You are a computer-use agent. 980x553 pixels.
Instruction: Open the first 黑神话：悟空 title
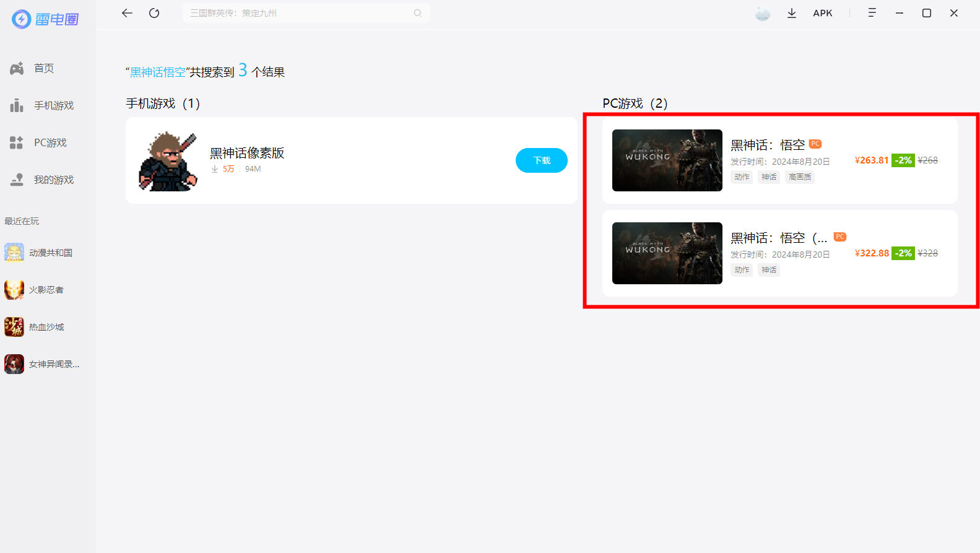[768, 145]
